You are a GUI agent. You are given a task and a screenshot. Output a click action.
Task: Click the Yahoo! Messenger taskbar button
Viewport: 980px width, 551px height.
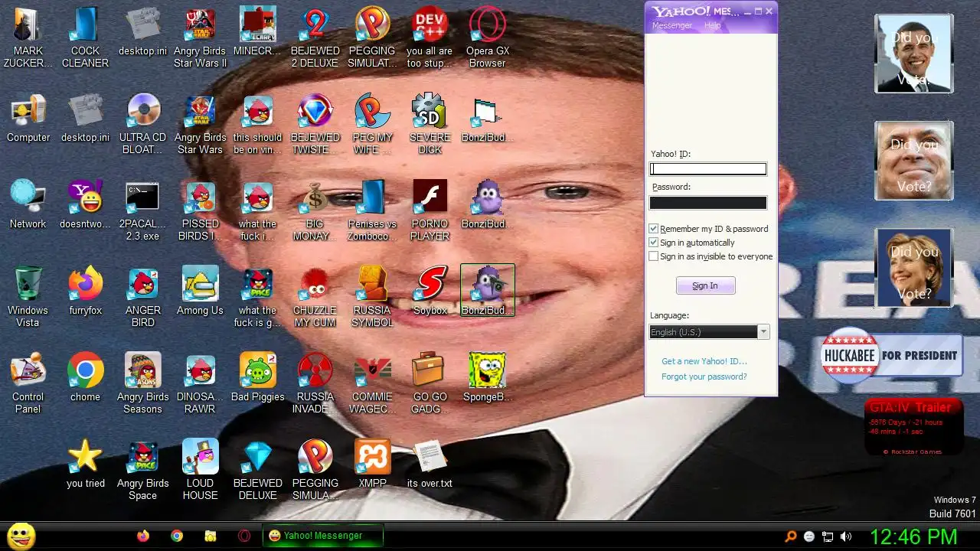point(322,536)
